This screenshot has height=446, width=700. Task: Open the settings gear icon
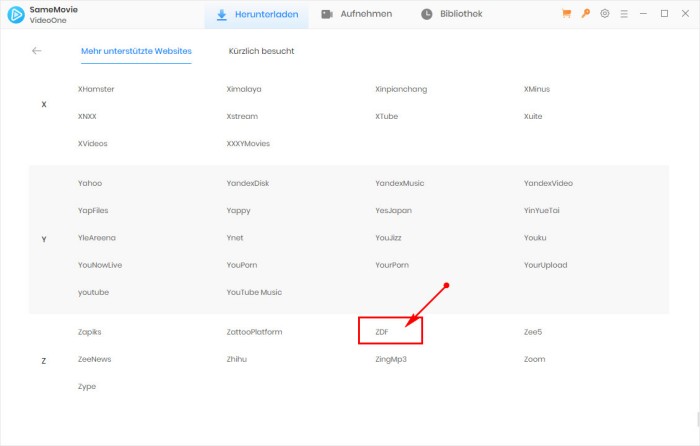(605, 14)
